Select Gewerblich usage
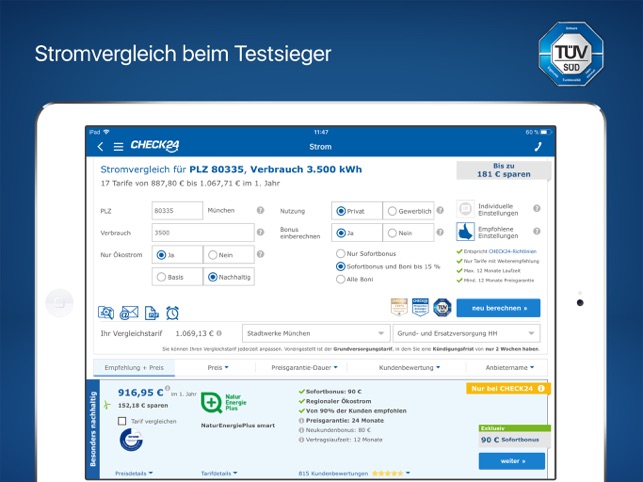Screen dimensions: 643x482 [x=408, y=211]
